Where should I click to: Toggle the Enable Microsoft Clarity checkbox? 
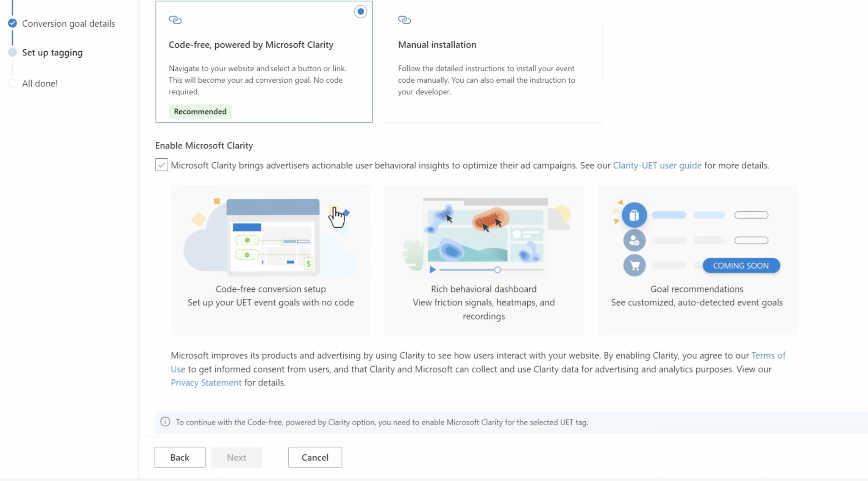pyautogui.click(x=161, y=165)
